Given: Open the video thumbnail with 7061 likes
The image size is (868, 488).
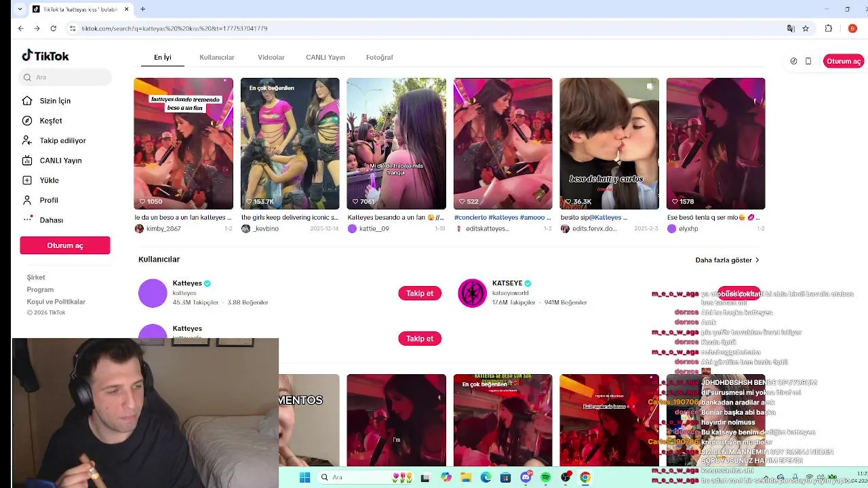Looking at the screenshot, I should (396, 144).
